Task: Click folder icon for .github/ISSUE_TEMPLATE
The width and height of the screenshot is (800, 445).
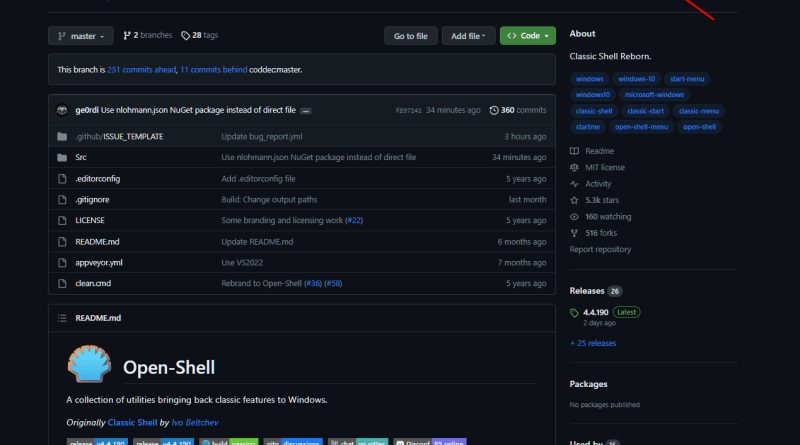Action: [62, 136]
